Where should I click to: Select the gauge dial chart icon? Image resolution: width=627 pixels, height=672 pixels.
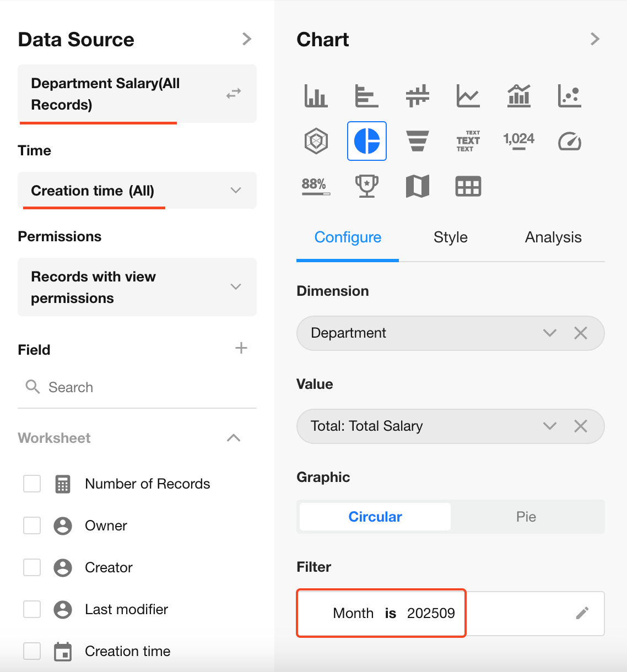point(569,141)
